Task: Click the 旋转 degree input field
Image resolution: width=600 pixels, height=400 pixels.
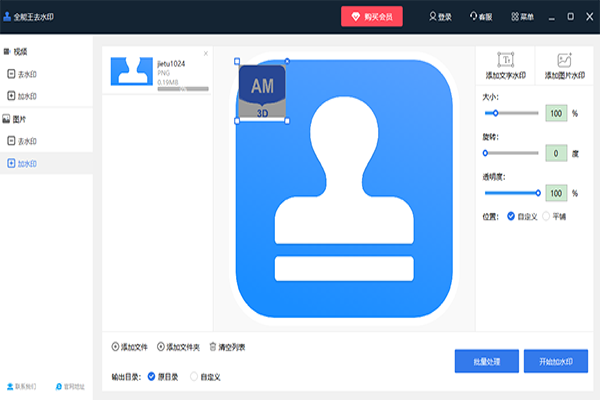Action: [x=555, y=154]
